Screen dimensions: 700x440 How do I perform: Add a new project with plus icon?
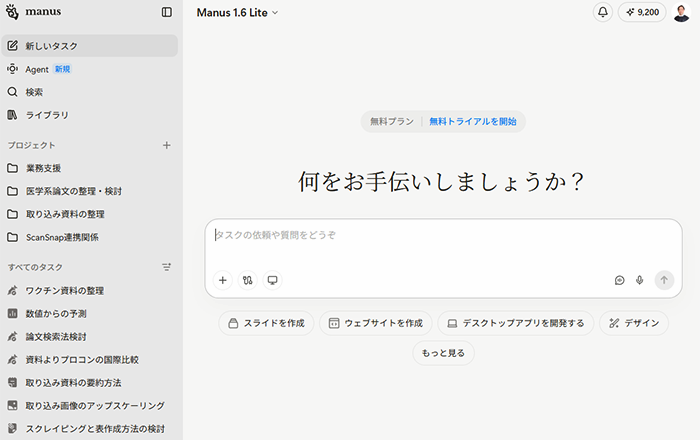click(x=167, y=145)
